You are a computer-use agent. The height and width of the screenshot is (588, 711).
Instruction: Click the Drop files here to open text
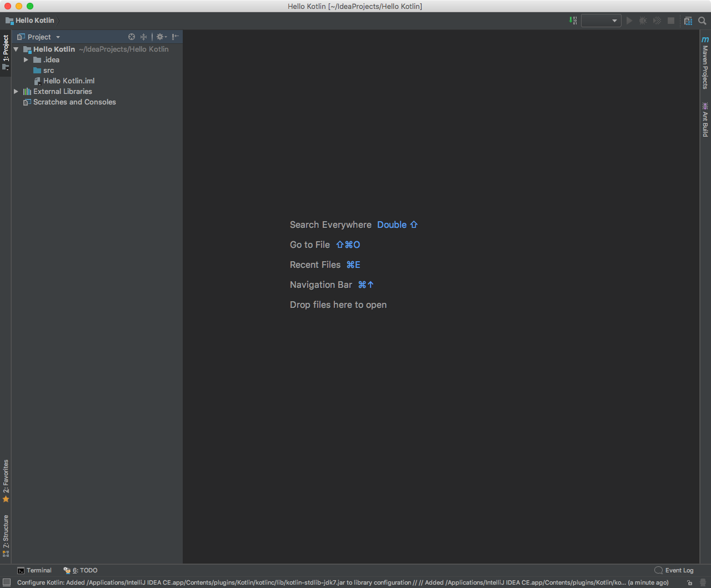pos(338,305)
